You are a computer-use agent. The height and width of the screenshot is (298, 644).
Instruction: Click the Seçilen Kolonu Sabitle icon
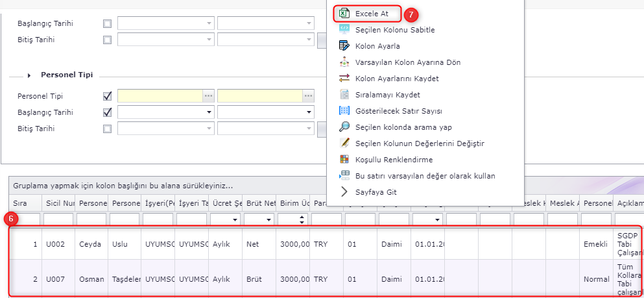click(344, 30)
